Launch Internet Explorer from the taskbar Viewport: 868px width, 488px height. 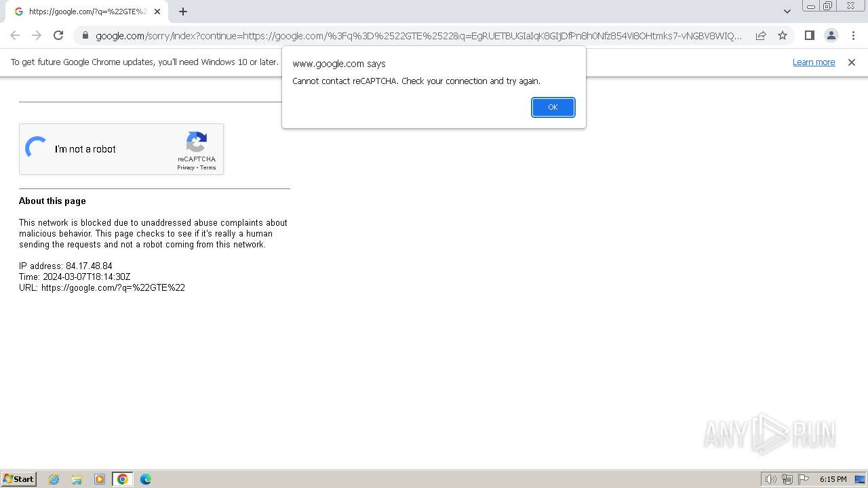pos(54,479)
